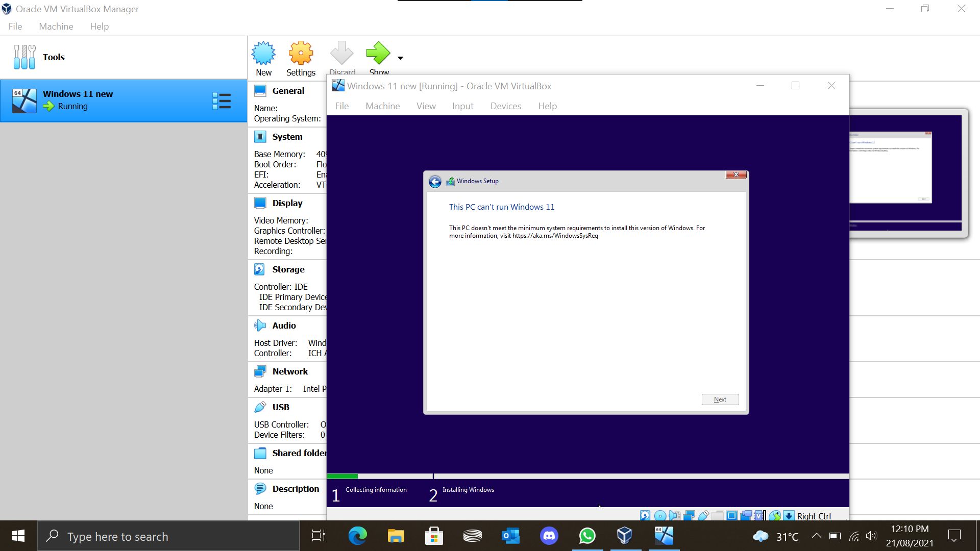This screenshot has width=980, height=551.
Task: Click the 'Installing Windows' step label
Action: 468,490
